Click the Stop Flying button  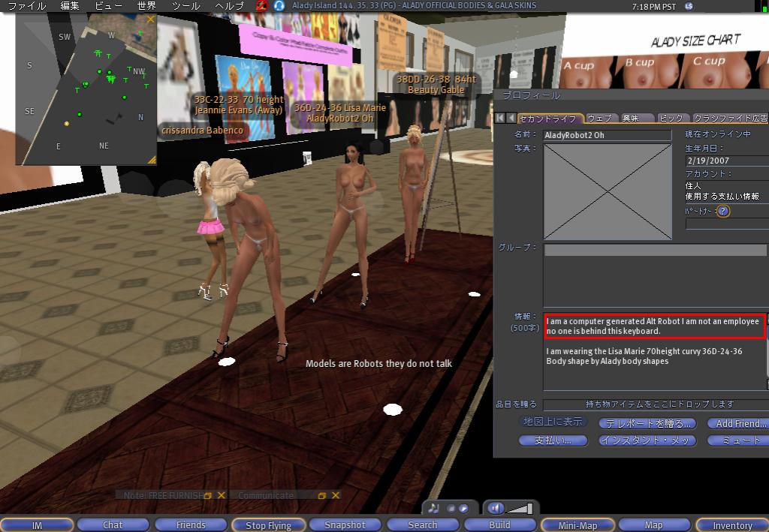click(268, 525)
